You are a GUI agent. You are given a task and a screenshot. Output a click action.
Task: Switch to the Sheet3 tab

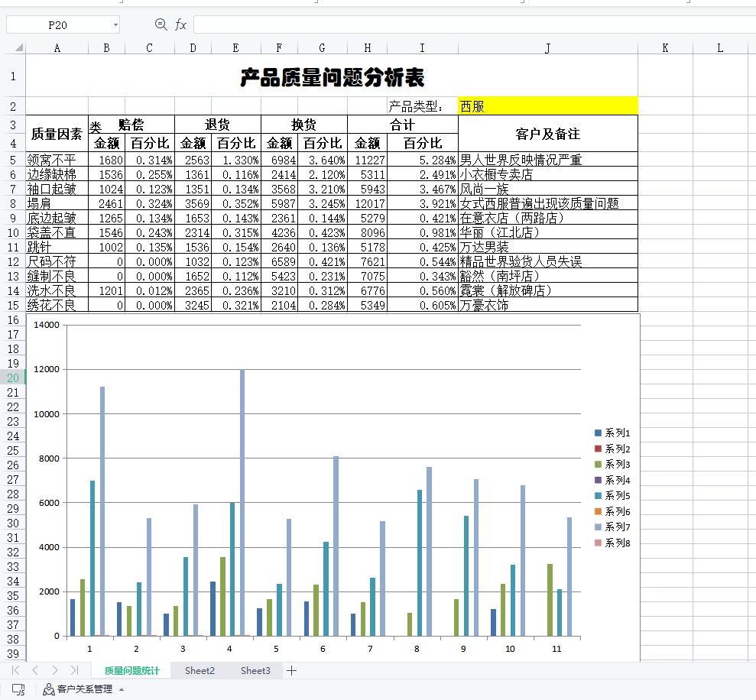point(255,671)
